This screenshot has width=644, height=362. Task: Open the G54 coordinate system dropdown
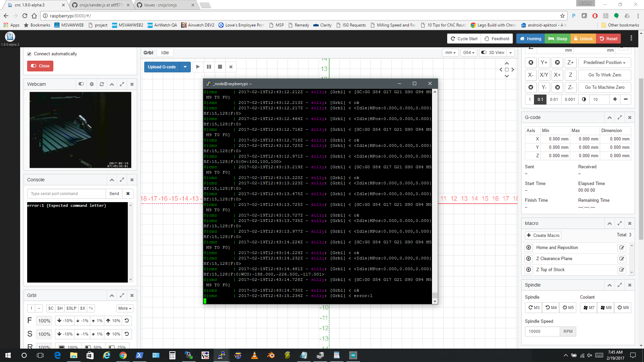pos(469,53)
